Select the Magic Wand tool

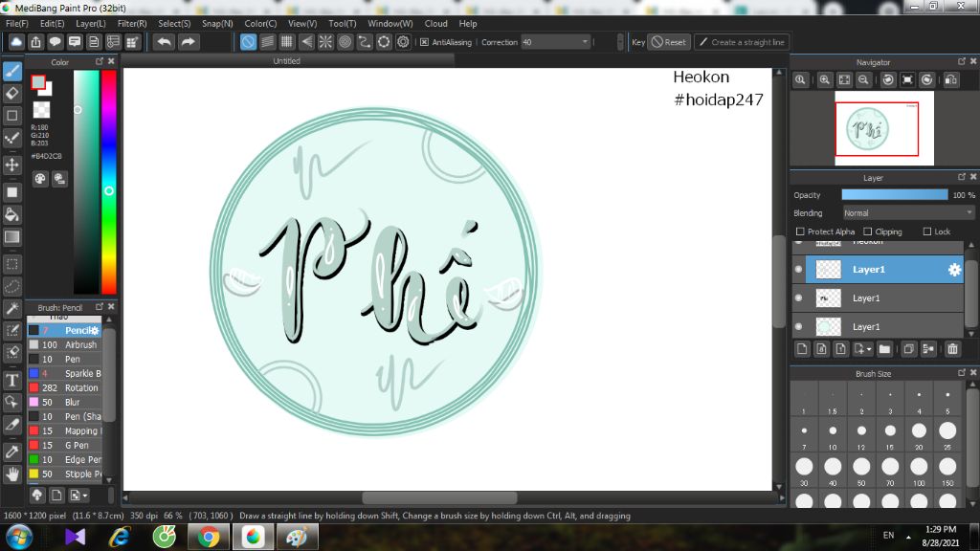[12, 309]
